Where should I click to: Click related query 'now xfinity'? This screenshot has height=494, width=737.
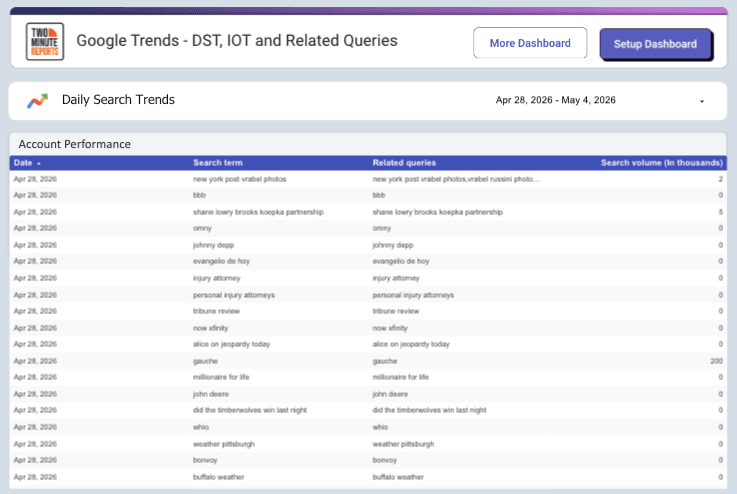(390, 328)
